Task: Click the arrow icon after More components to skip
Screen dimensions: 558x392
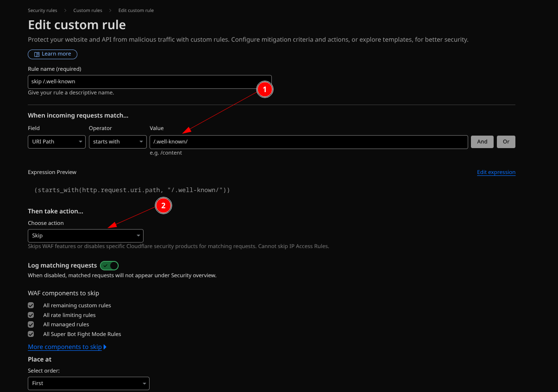Action: click(x=105, y=347)
